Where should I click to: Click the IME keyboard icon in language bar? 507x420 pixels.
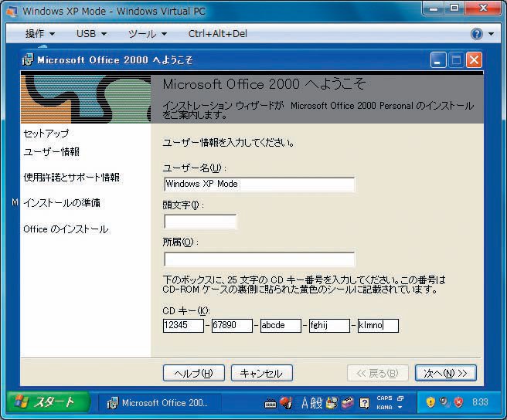point(271,404)
